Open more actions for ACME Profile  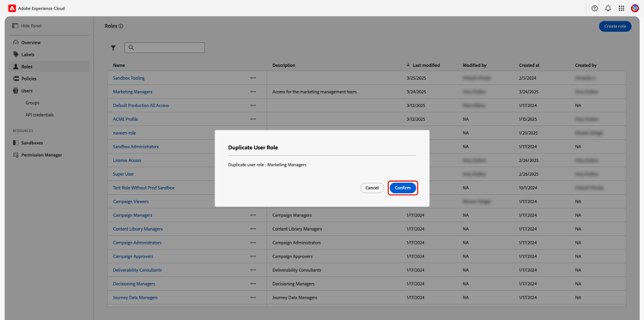click(253, 119)
